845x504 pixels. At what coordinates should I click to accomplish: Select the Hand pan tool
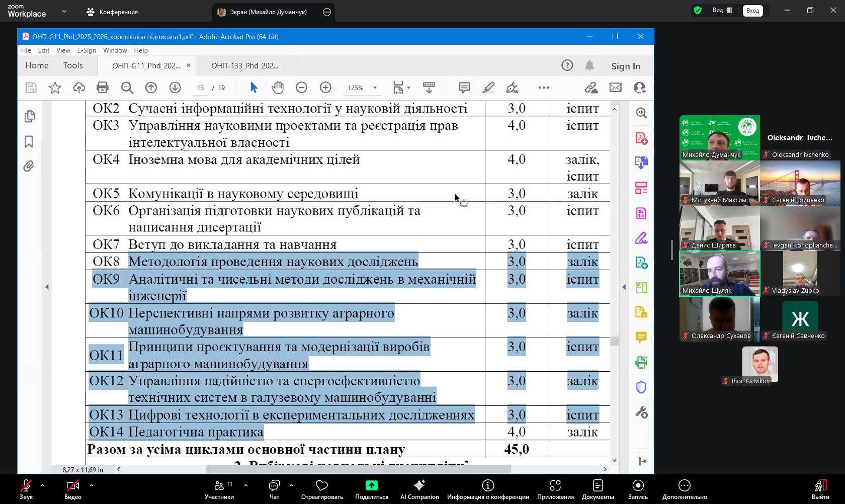[x=278, y=88]
